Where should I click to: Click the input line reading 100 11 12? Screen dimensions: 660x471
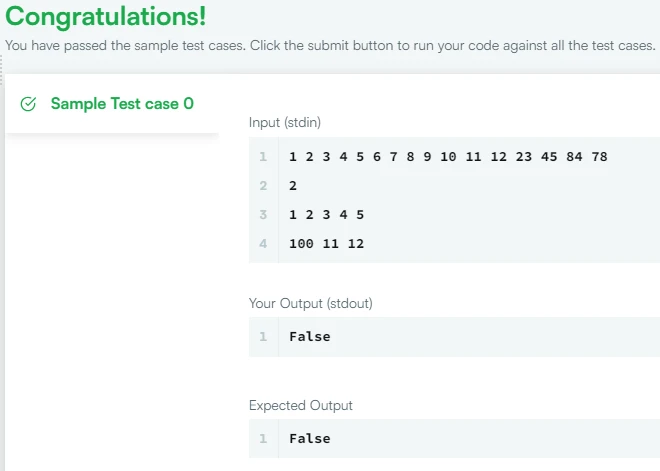click(326, 244)
